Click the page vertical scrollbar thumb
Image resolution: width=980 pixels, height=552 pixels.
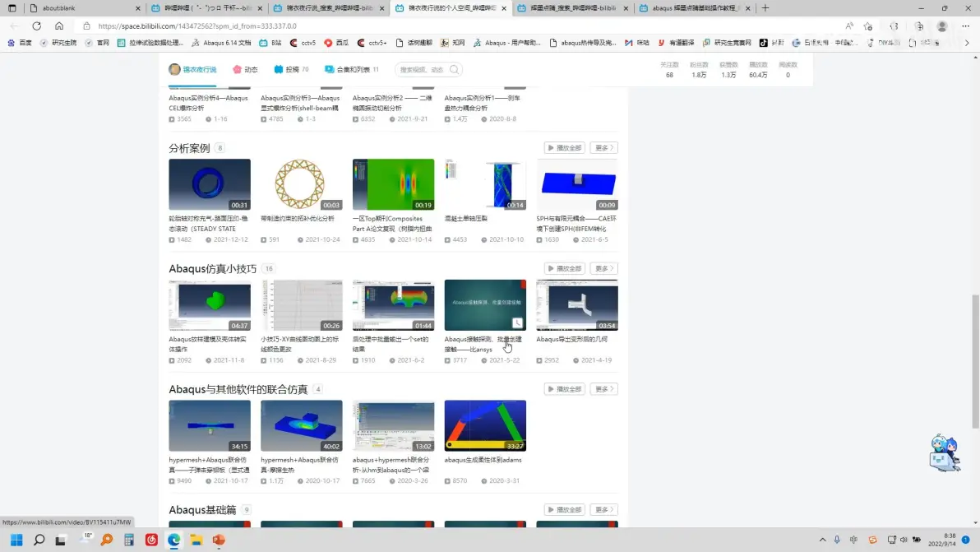975,360
